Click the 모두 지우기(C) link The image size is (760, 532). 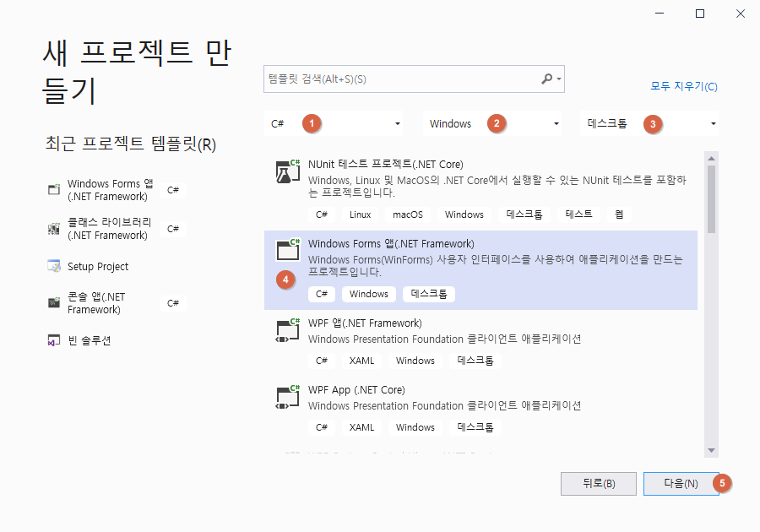click(x=683, y=86)
